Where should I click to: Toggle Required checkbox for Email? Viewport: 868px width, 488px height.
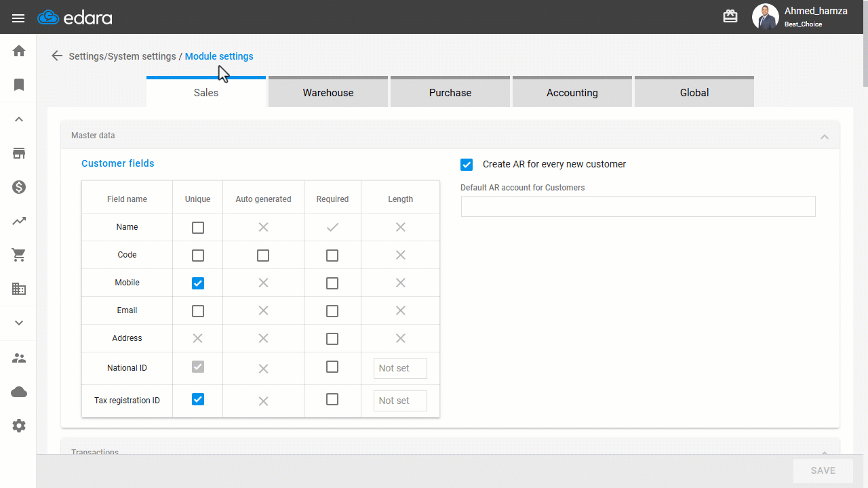(x=332, y=311)
